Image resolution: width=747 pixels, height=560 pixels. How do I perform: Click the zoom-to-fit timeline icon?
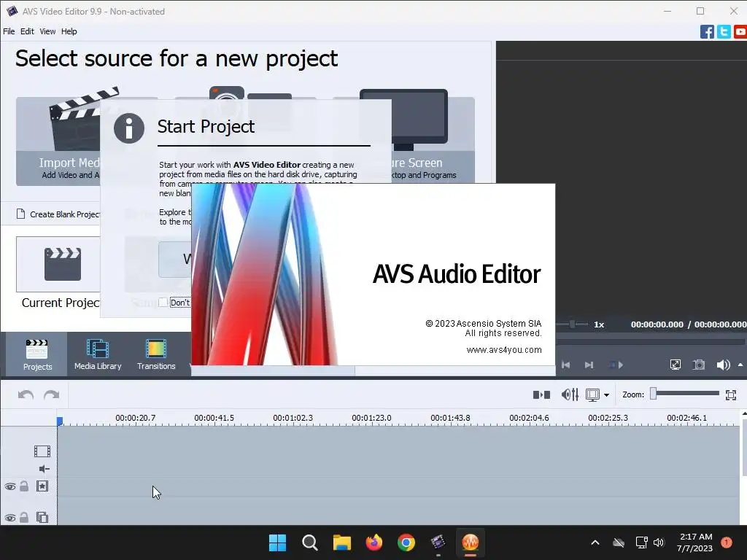(x=731, y=394)
